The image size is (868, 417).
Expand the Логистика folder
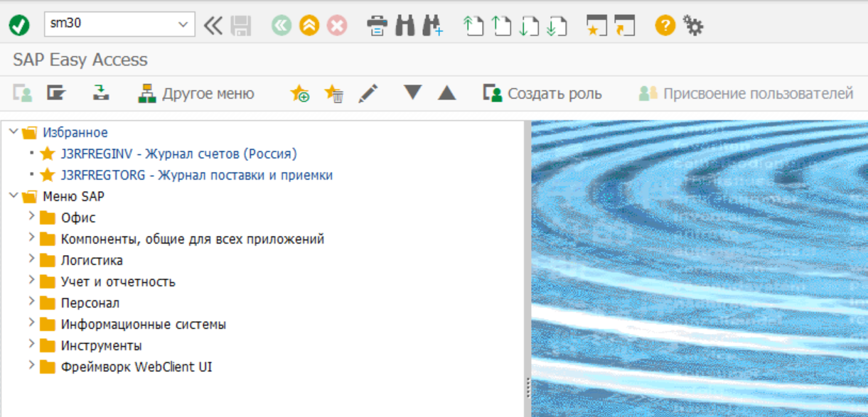31,259
